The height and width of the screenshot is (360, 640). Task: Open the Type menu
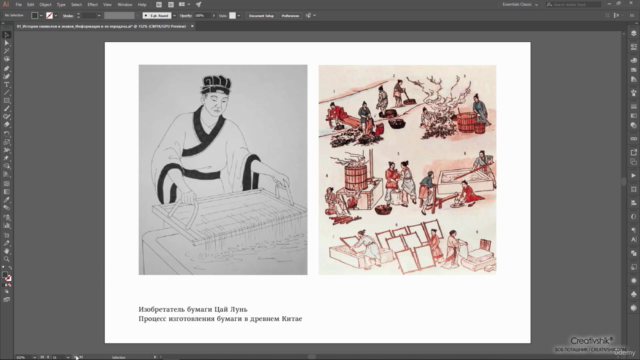point(61,4)
